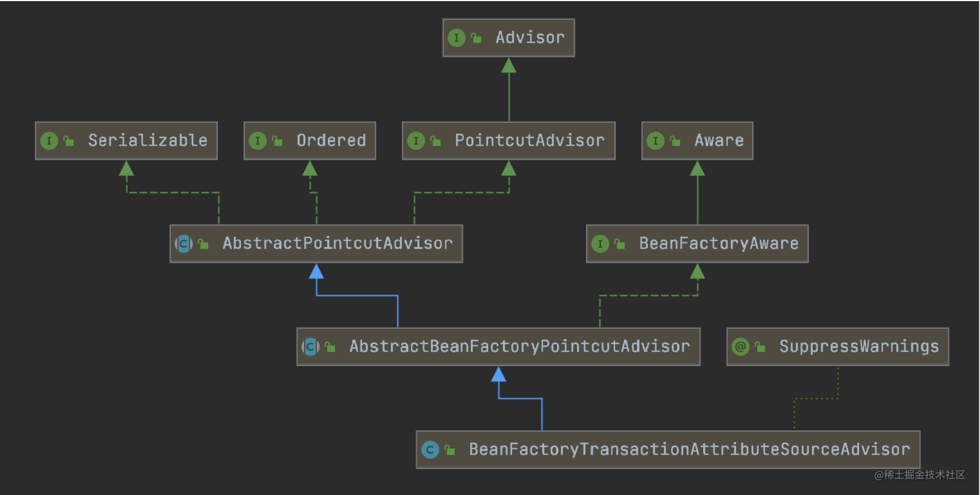Click the green lock icon on the Aware node
Screen dimensions: 980x495
click(x=675, y=141)
